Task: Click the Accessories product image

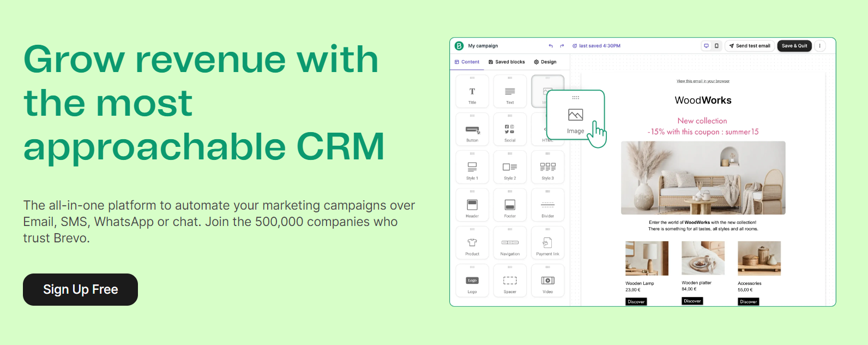Action: [x=759, y=258]
